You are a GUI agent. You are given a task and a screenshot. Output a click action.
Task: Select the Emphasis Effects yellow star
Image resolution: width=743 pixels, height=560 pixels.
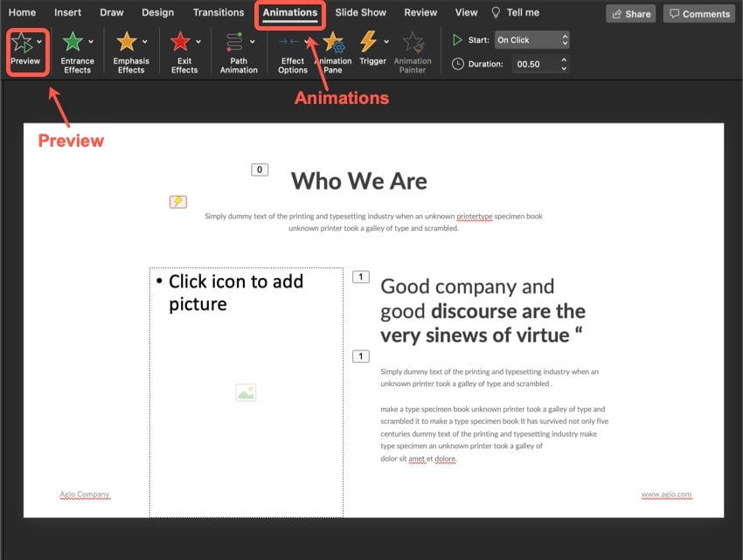coord(129,41)
